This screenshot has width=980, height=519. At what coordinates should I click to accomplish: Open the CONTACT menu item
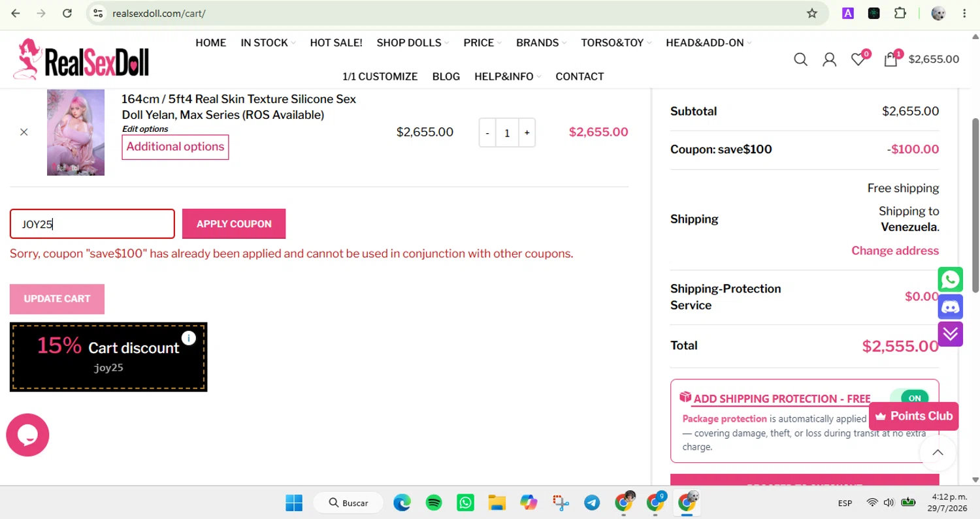point(580,76)
